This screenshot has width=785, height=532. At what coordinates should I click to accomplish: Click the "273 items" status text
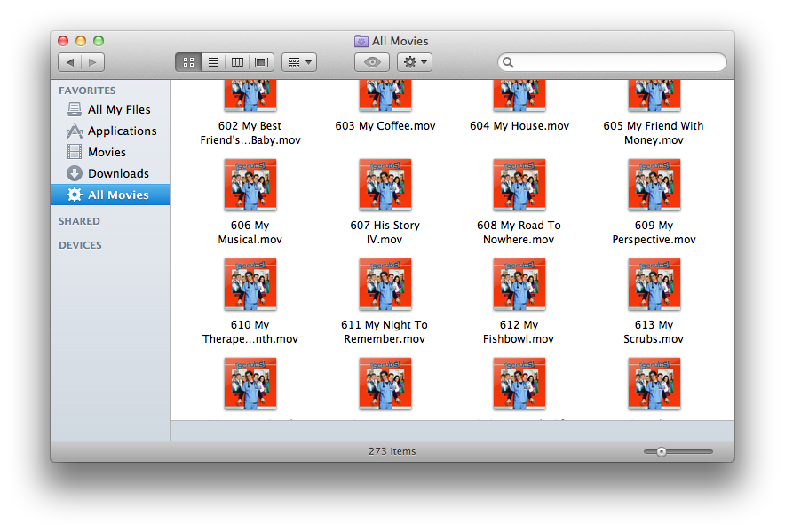pos(392,451)
